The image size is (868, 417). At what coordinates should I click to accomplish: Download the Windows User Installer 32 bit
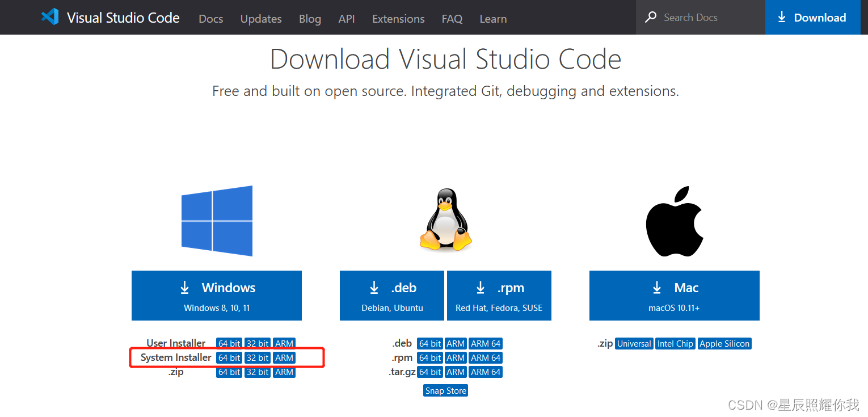pos(258,343)
